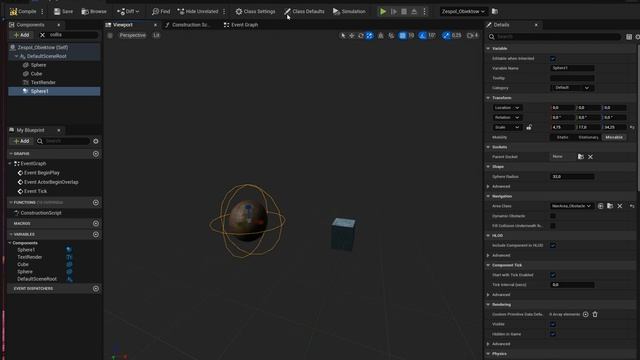This screenshot has width=640, height=360.
Task: Activate the scale tool in viewport
Action: pyautogui.click(x=369, y=36)
